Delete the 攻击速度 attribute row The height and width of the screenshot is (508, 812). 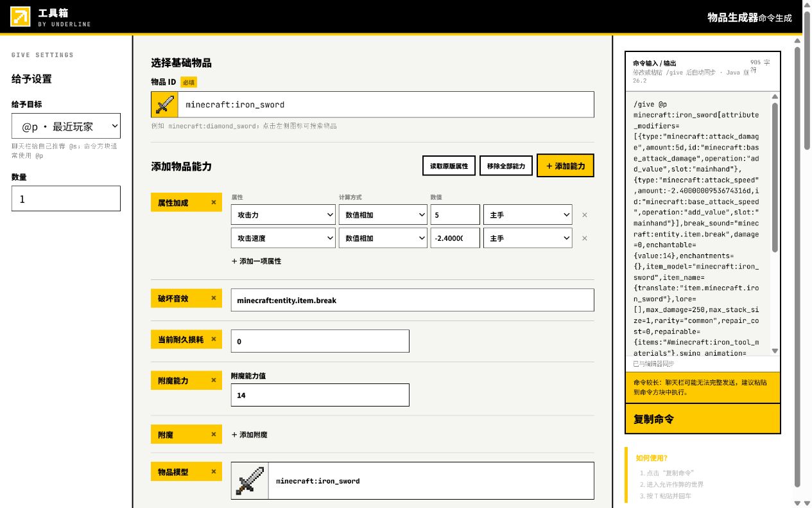[x=584, y=238]
